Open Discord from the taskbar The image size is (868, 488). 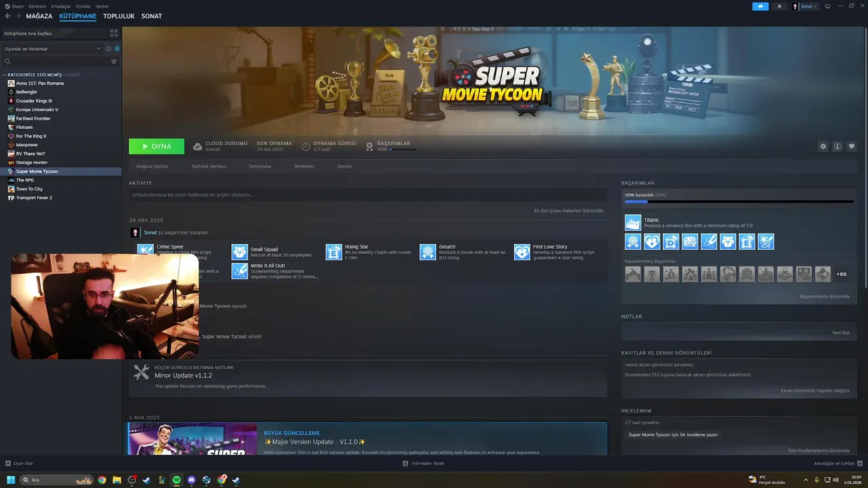pyautogui.click(x=191, y=480)
